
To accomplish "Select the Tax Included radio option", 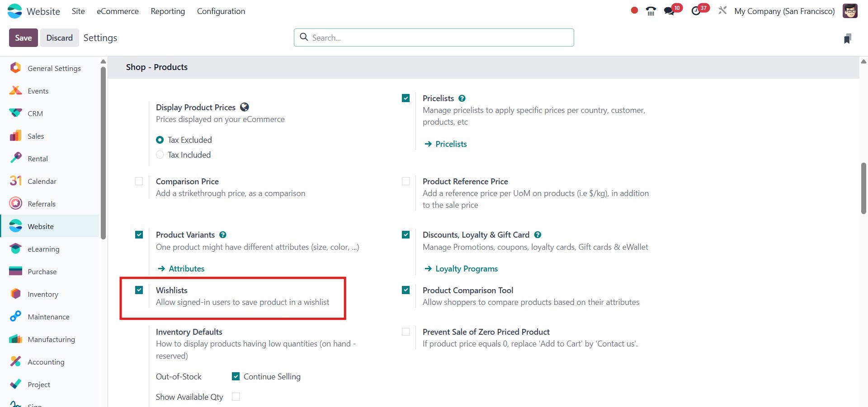I will pyautogui.click(x=160, y=155).
